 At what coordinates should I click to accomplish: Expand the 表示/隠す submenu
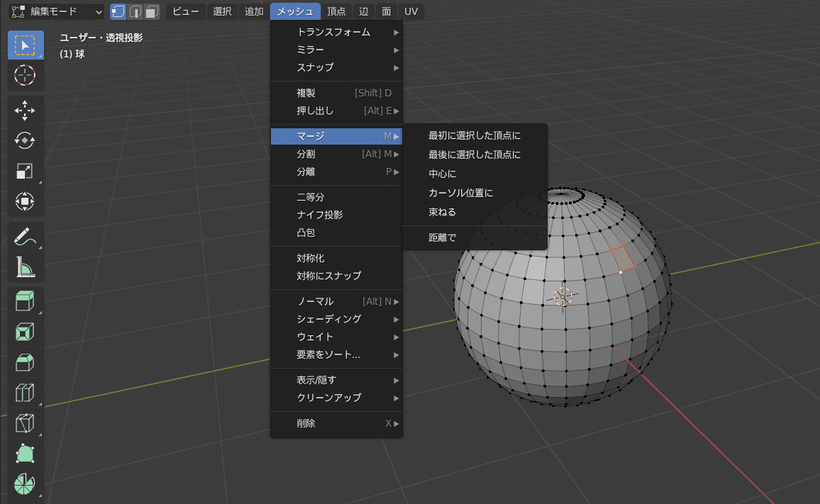(336, 381)
